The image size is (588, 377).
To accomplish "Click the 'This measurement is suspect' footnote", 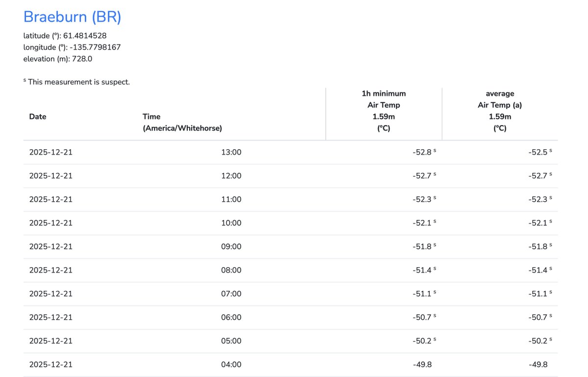I will coord(77,82).
